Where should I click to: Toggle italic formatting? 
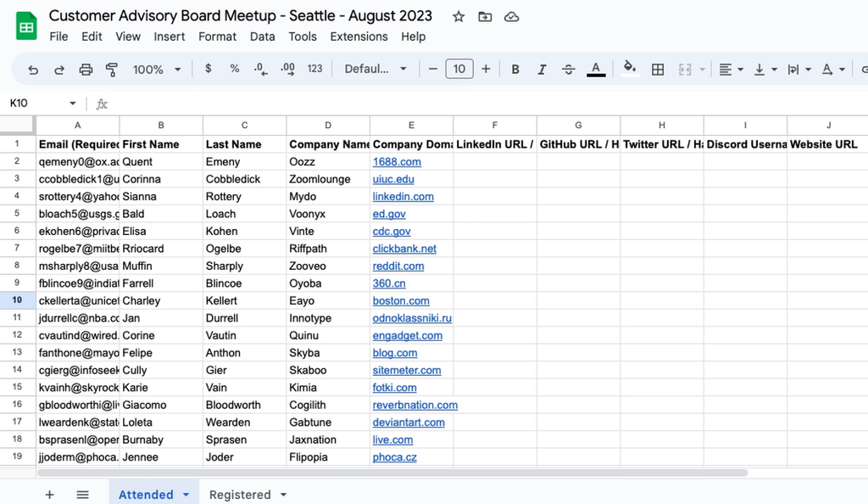pyautogui.click(x=542, y=70)
